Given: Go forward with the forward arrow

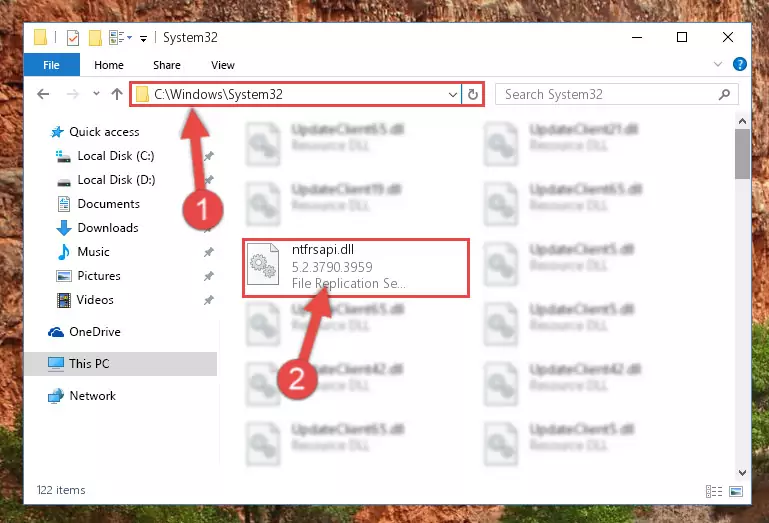Looking at the screenshot, I should 73,94.
